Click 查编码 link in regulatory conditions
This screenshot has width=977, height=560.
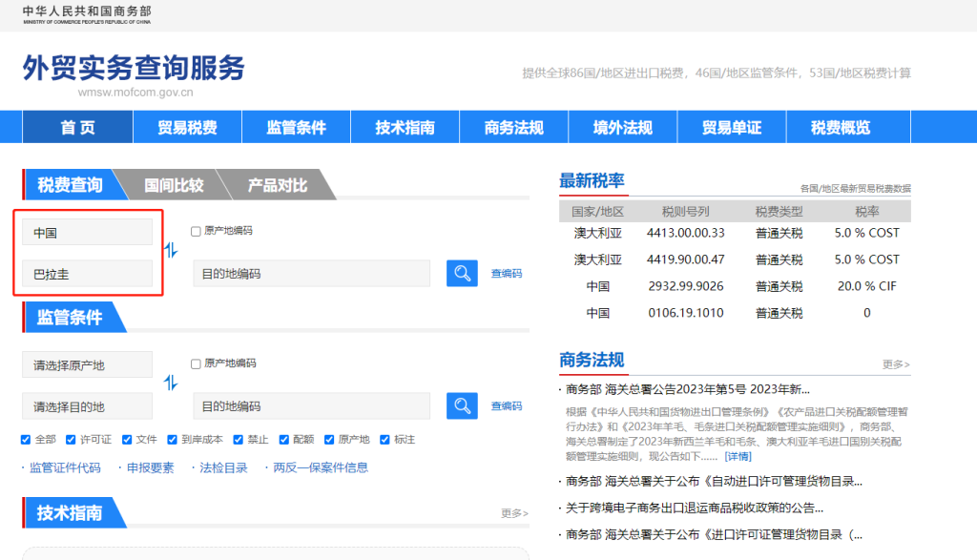tap(506, 406)
